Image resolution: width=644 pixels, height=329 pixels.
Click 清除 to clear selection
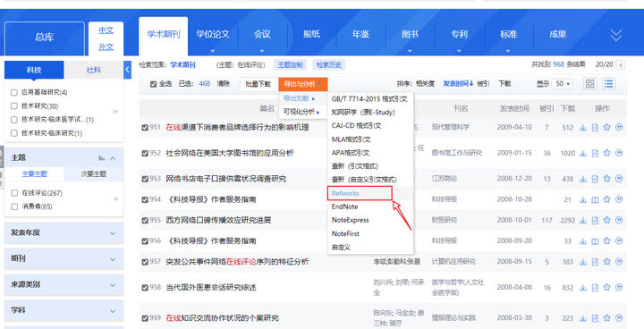pos(224,84)
